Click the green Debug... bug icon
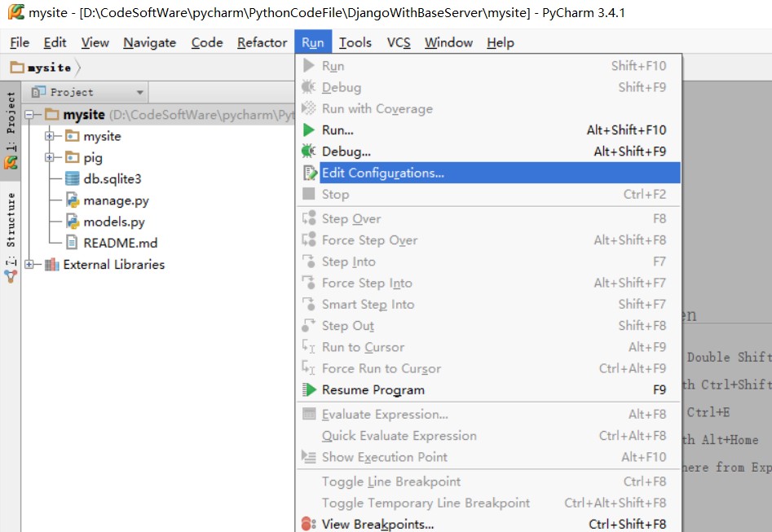The width and height of the screenshot is (772, 532). click(309, 151)
